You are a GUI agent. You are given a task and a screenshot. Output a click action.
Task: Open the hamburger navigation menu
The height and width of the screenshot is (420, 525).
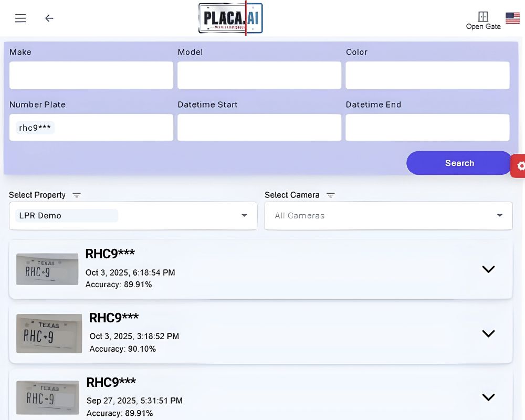coord(20,18)
